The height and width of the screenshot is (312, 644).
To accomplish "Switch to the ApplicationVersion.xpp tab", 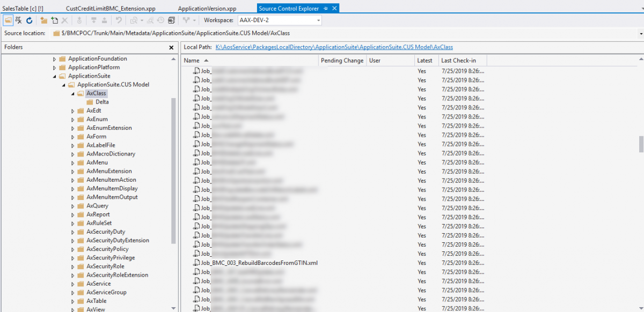I will (207, 9).
